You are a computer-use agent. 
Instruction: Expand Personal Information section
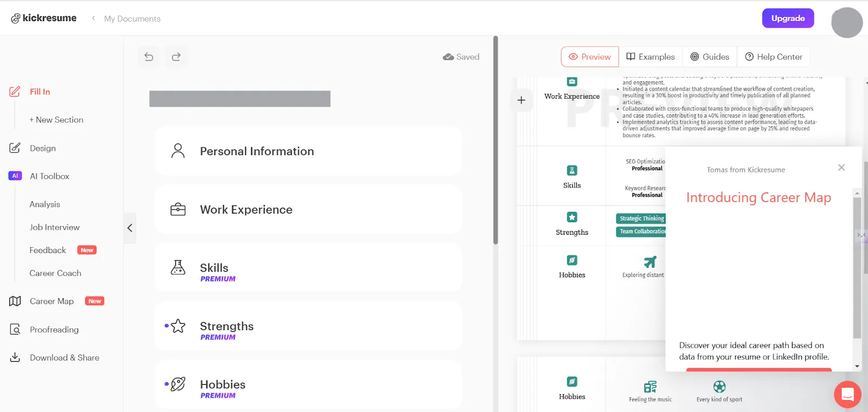click(x=308, y=151)
